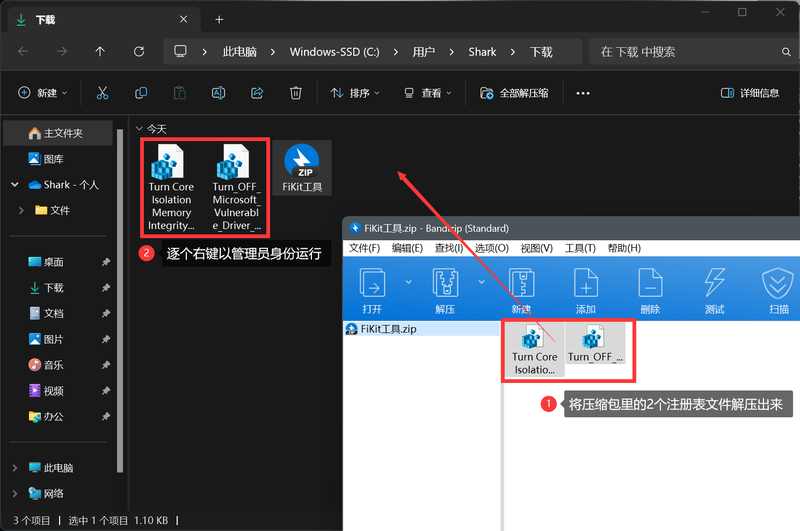800x531 pixels.
Task: Select the FiKit工具 ZIP file thumbnail
Action: point(301,167)
